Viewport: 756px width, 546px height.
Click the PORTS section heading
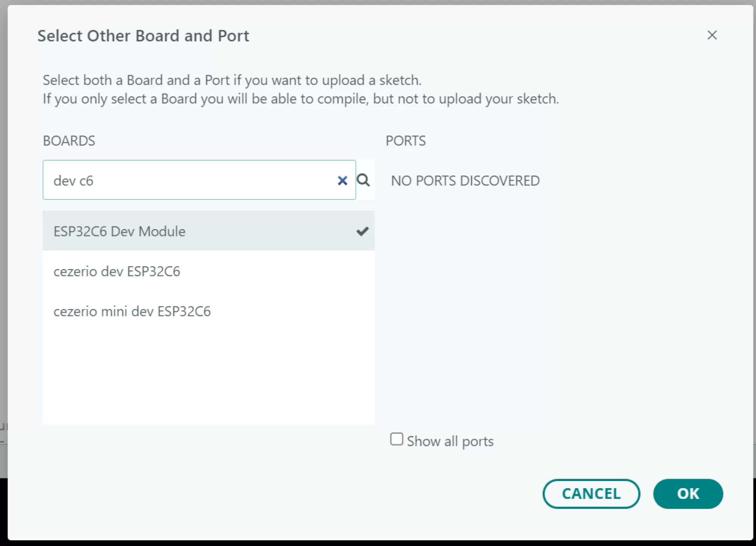coord(406,141)
